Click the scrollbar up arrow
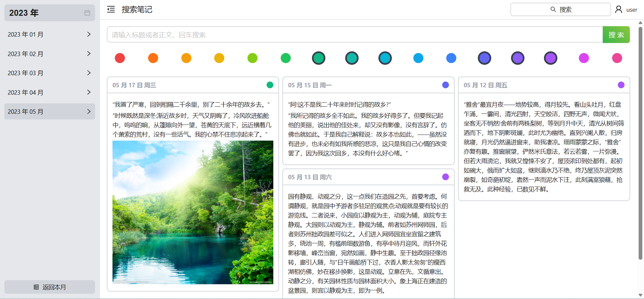The image size is (644, 299). pyautogui.click(x=640, y=23)
